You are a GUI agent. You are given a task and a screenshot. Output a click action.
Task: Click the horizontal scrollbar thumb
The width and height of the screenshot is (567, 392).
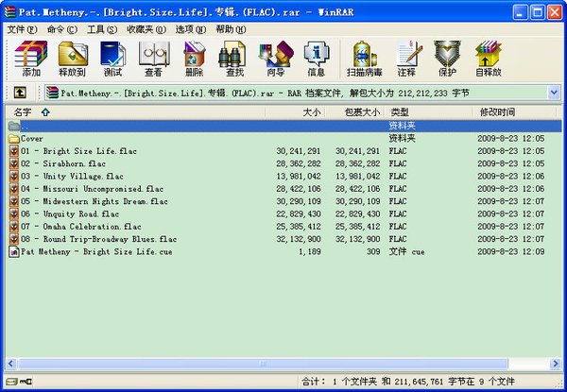(x=263, y=364)
